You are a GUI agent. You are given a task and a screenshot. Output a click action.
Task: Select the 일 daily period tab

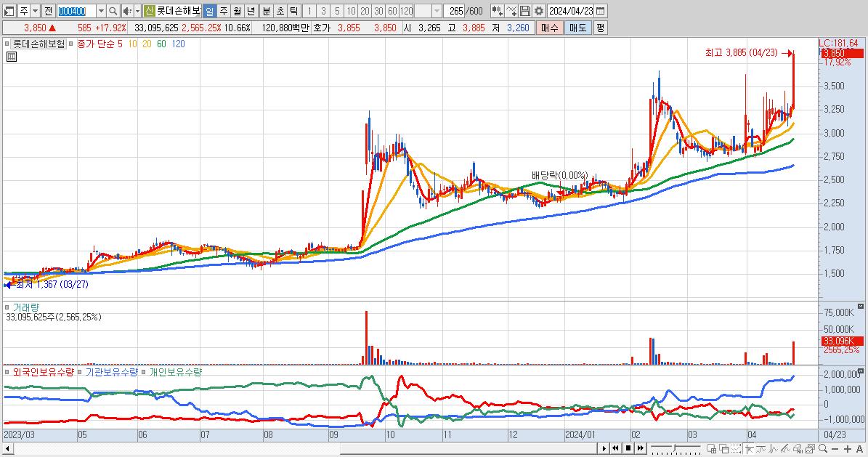click(210, 10)
